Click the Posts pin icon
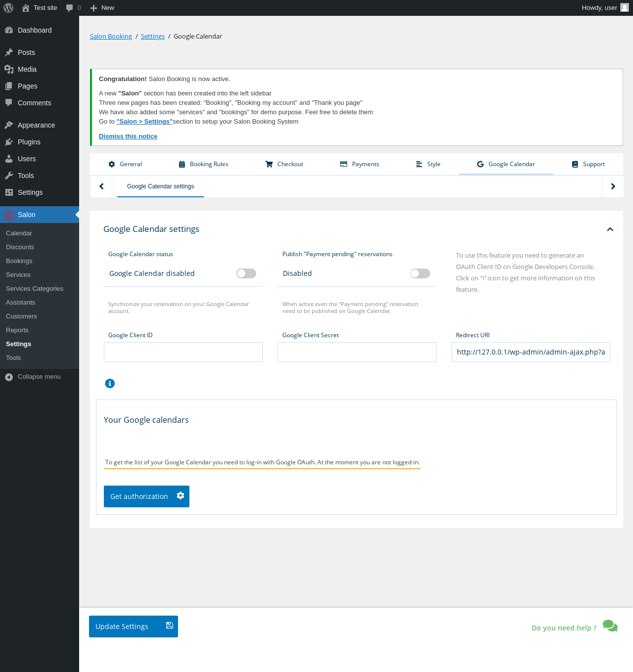Screen dimensions: 633x672 click(x=9, y=52)
